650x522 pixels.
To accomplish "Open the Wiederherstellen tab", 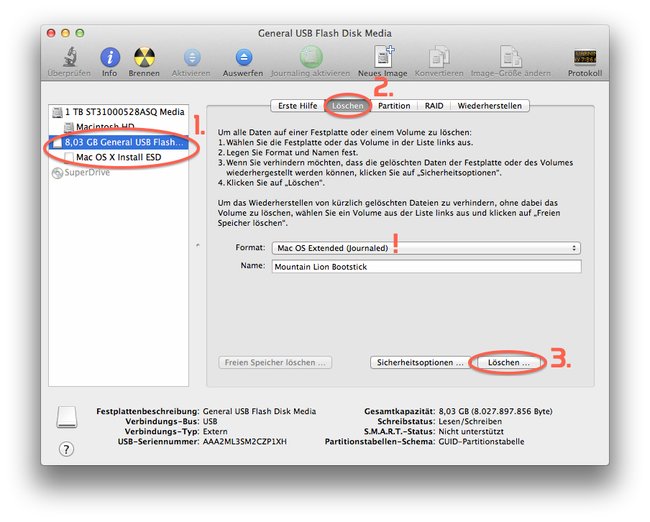I will (x=490, y=106).
